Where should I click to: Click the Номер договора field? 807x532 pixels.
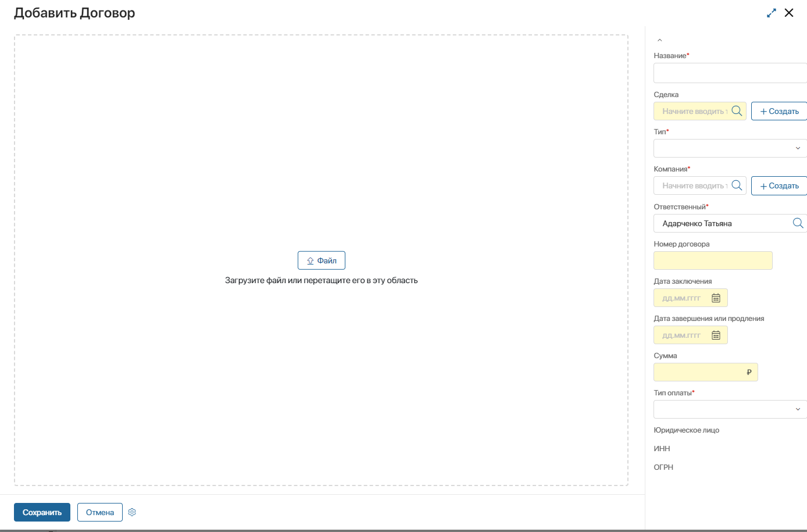(x=713, y=260)
